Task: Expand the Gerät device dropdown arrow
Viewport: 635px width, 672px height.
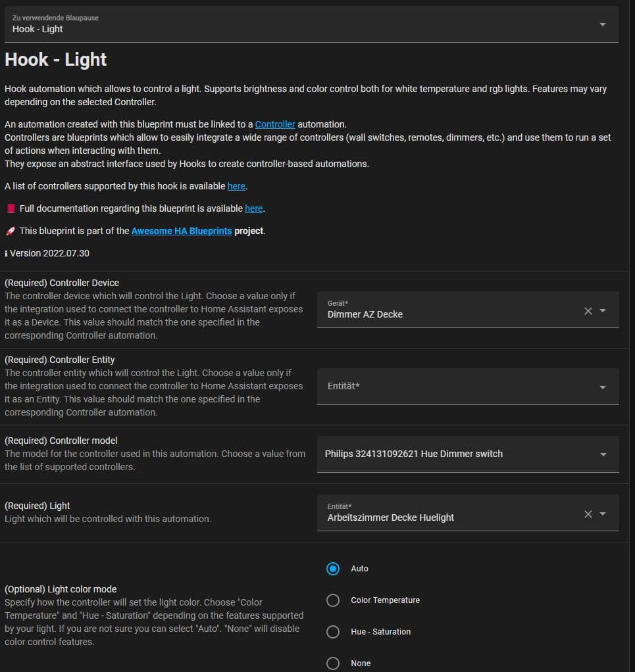Action: 603,311
